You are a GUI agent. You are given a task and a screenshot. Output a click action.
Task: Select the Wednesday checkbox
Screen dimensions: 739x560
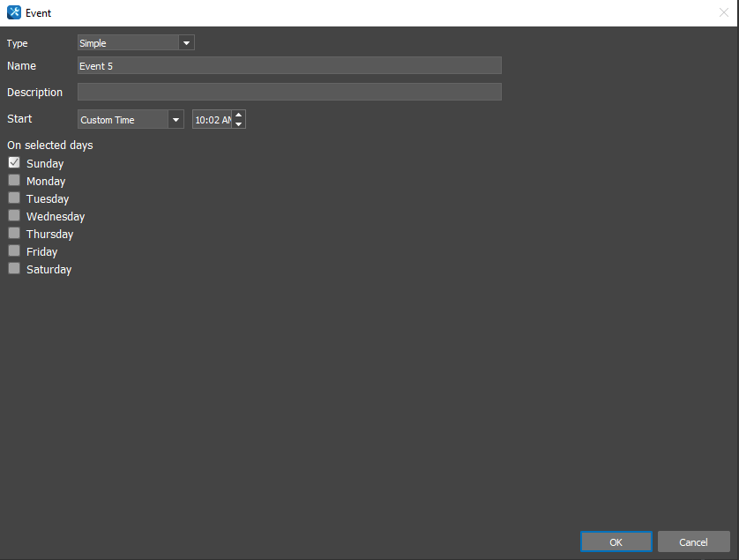(x=14, y=216)
